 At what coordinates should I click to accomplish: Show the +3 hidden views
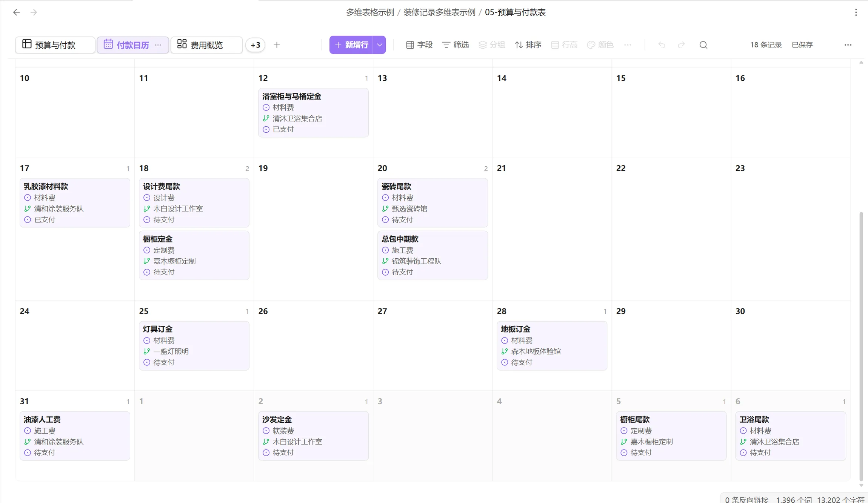tap(255, 45)
